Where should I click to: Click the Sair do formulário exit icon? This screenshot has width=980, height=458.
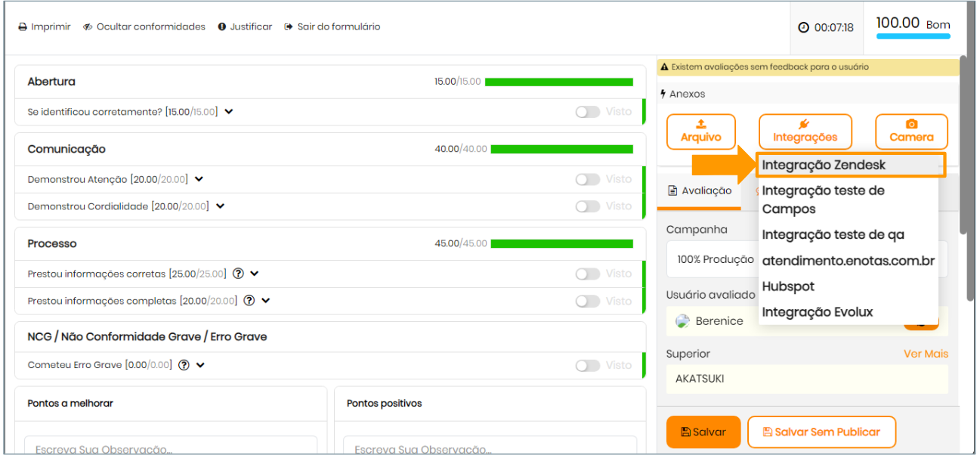pos(289,27)
